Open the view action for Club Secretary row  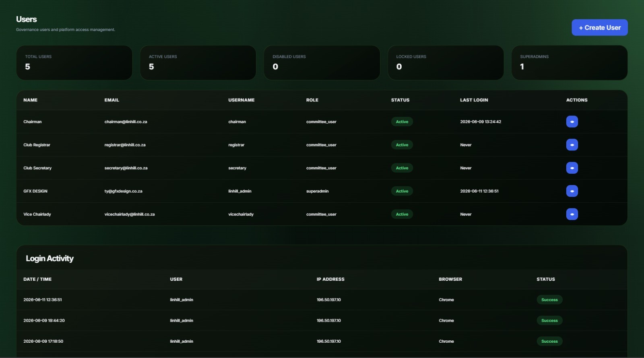pos(572,168)
